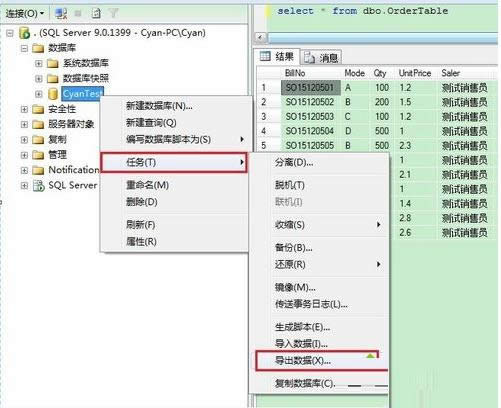The image size is (501, 408).
Task: Click the stop icon in Object Explorer toolbar
Action: 78,13
